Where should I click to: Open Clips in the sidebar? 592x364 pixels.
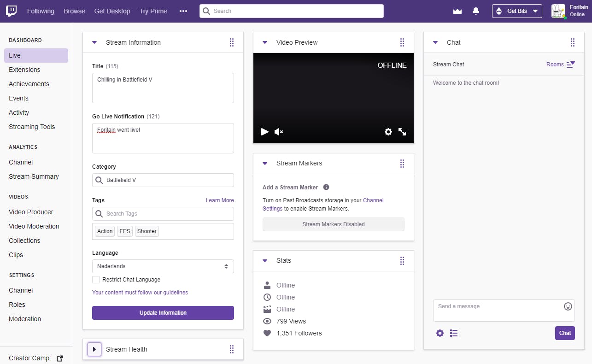click(16, 255)
